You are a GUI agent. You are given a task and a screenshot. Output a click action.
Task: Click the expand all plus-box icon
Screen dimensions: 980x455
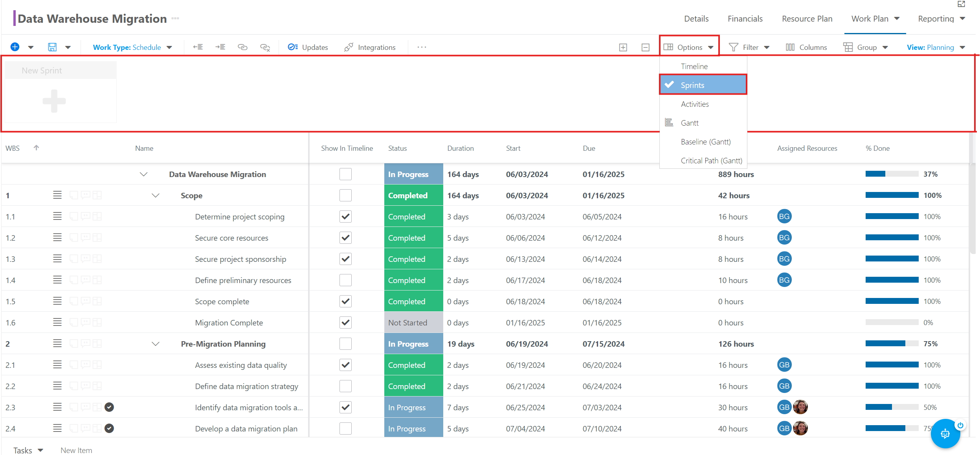tap(623, 48)
